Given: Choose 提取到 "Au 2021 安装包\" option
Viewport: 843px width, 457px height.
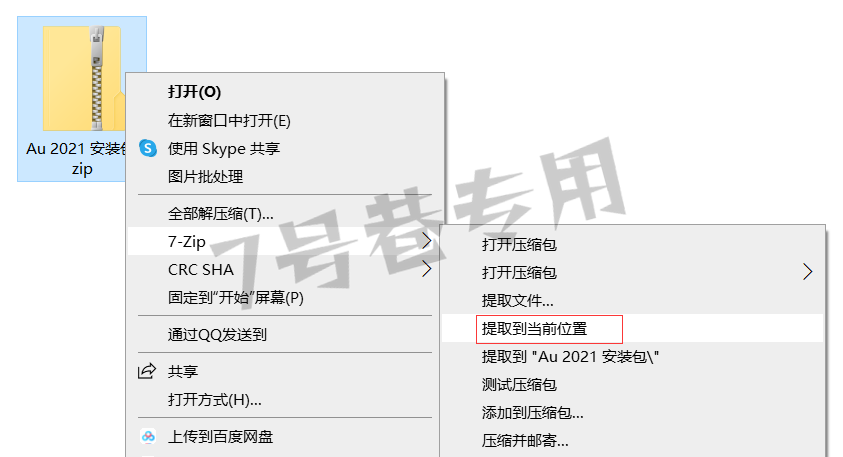Looking at the screenshot, I should (x=570, y=356).
